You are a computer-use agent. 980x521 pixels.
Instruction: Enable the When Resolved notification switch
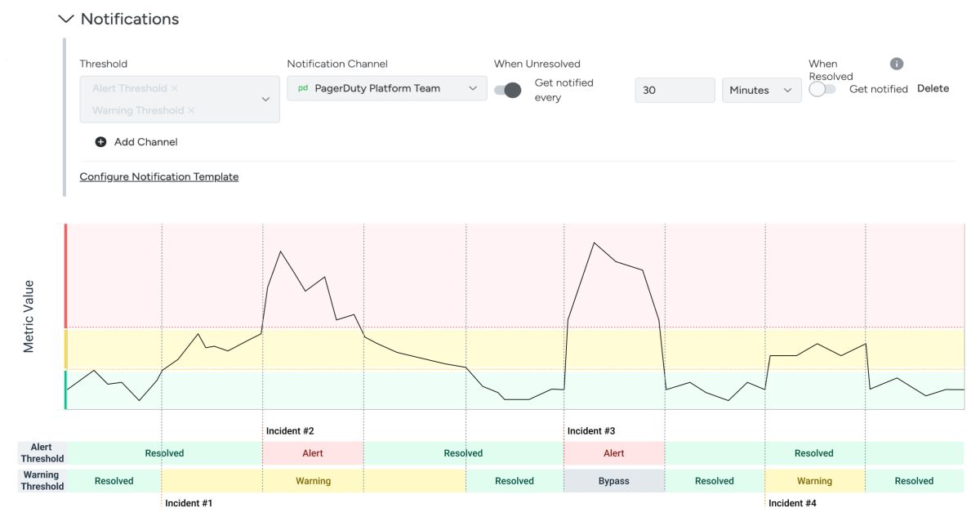click(x=822, y=89)
